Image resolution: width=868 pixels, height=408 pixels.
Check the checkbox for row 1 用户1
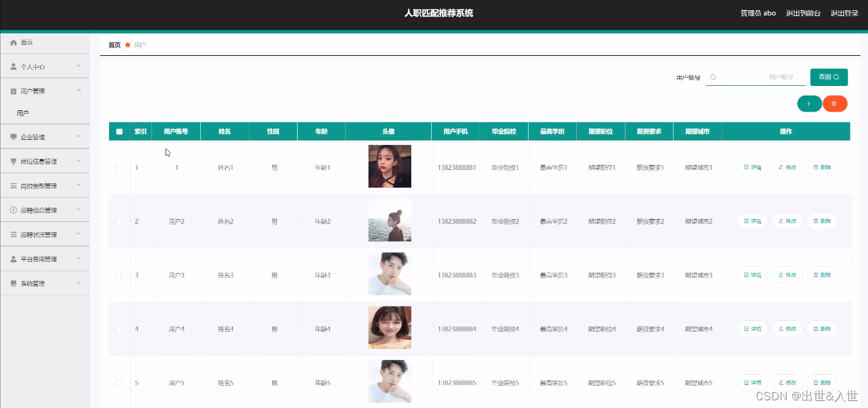(119, 167)
